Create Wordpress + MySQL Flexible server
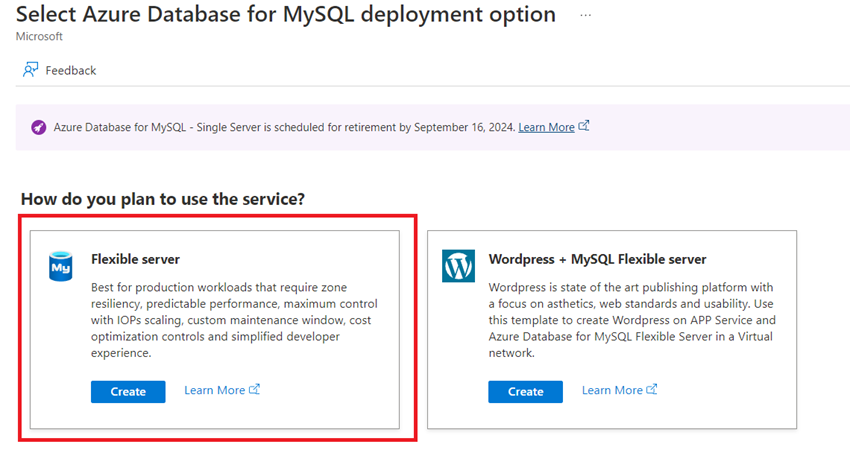 tap(525, 392)
